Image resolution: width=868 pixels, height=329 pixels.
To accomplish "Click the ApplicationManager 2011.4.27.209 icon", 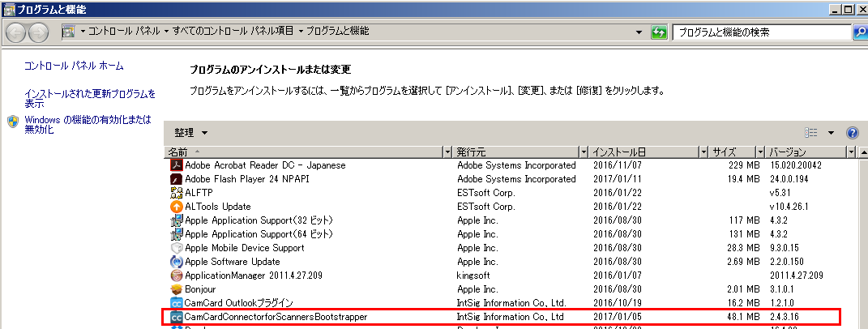I will 176,276.
